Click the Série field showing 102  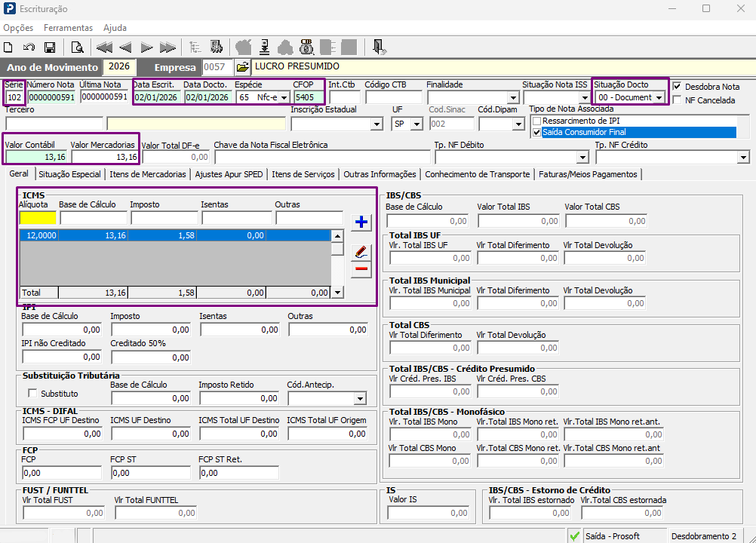pyautogui.click(x=14, y=97)
